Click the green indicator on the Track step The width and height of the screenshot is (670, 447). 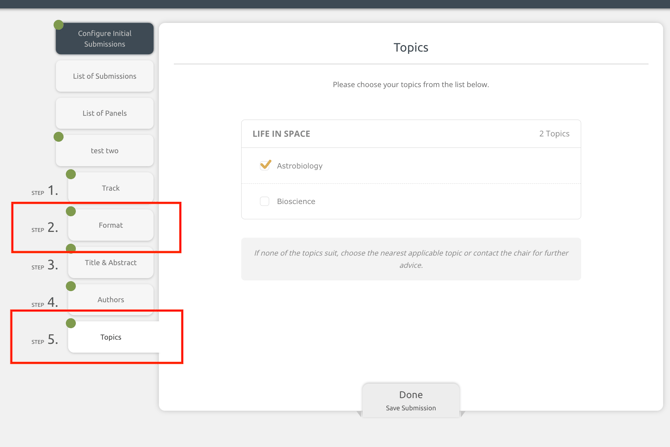[x=71, y=174]
